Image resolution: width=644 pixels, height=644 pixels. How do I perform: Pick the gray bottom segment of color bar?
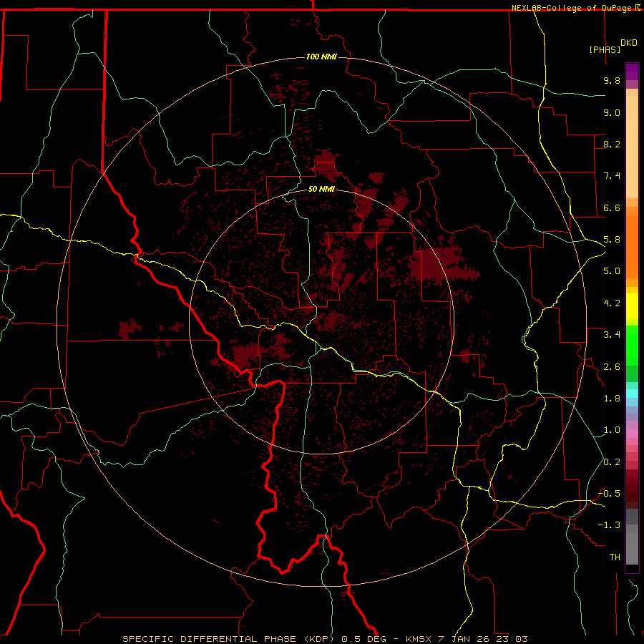[x=632, y=548]
